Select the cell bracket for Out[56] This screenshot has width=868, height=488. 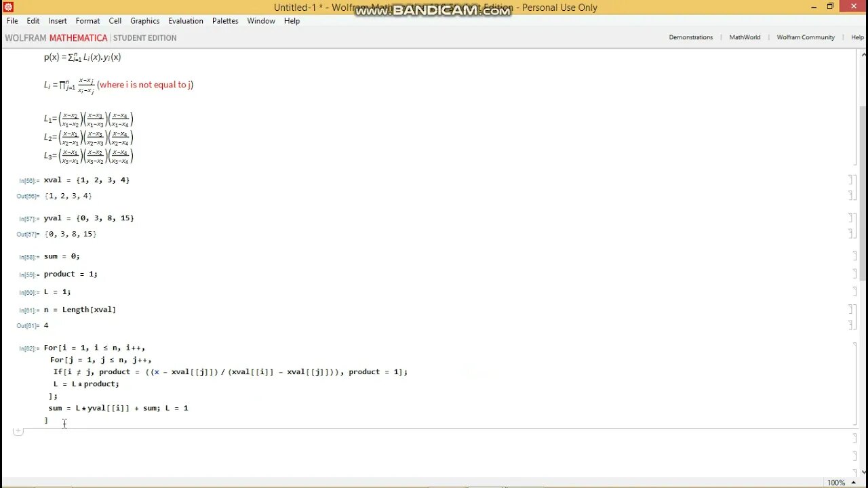coord(851,196)
